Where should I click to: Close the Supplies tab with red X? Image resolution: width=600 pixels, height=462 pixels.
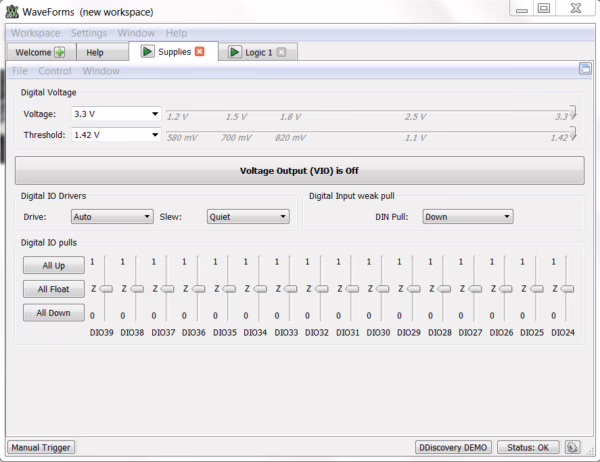point(199,51)
